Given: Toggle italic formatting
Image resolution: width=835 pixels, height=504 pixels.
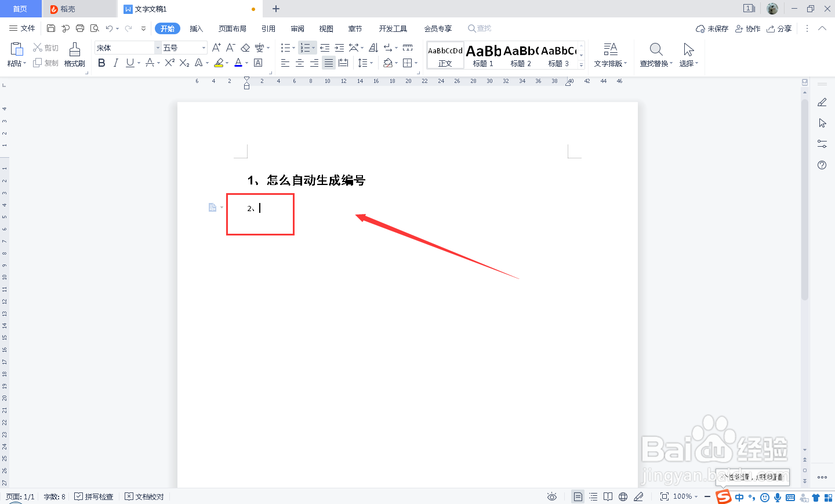Looking at the screenshot, I should point(114,63).
